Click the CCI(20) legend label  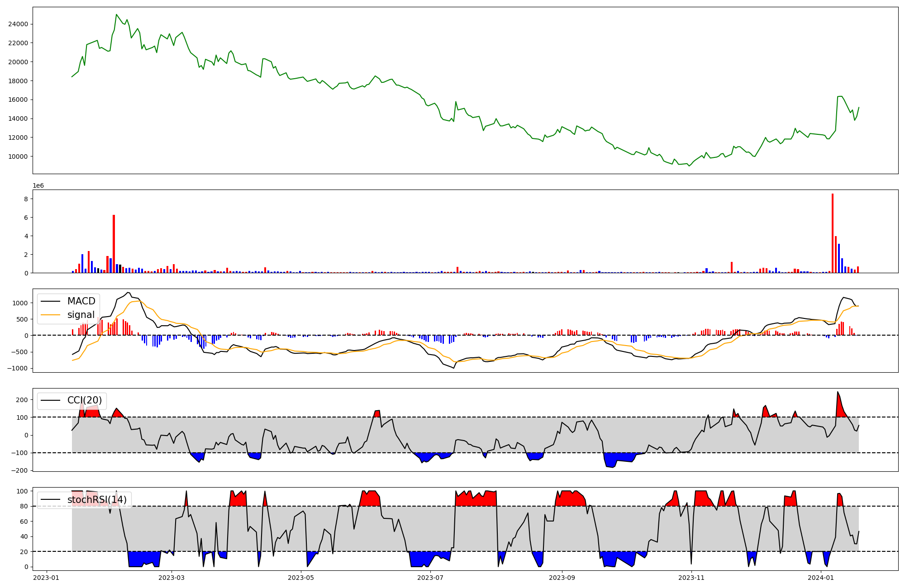85,400
